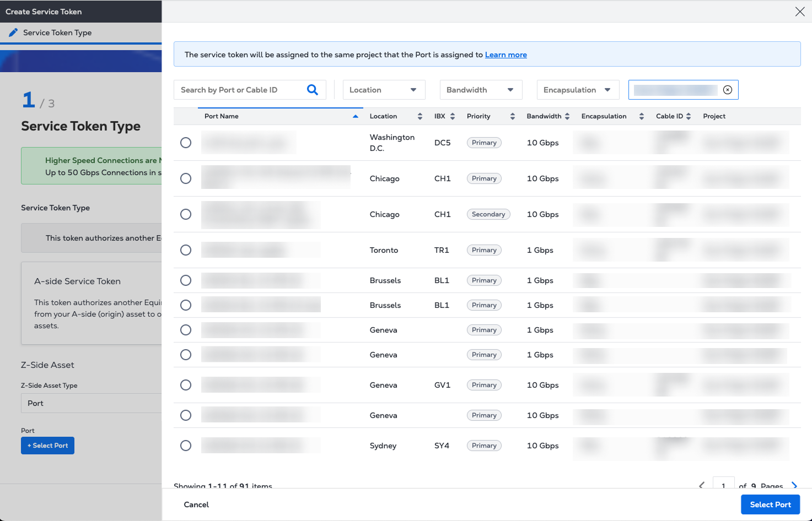Expand the Bandwidth filter dropdown
This screenshot has width=812, height=521.
pos(480,90)
